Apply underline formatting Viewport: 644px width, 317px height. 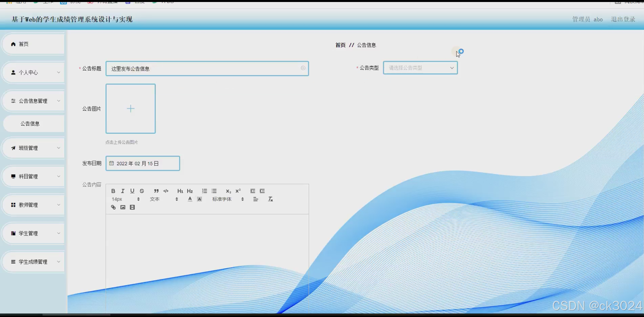132,191
